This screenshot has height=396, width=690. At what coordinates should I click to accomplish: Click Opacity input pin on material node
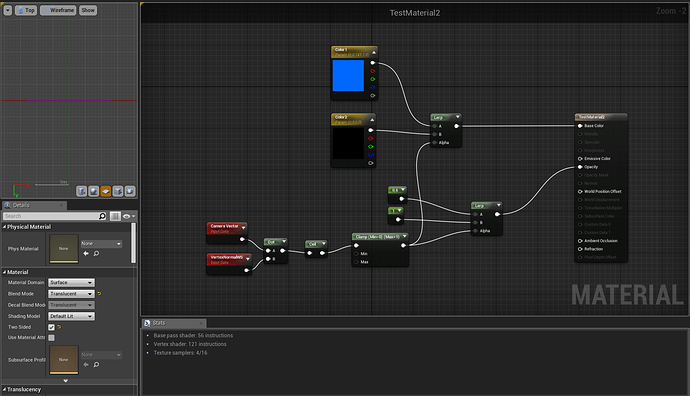[580, 167]
